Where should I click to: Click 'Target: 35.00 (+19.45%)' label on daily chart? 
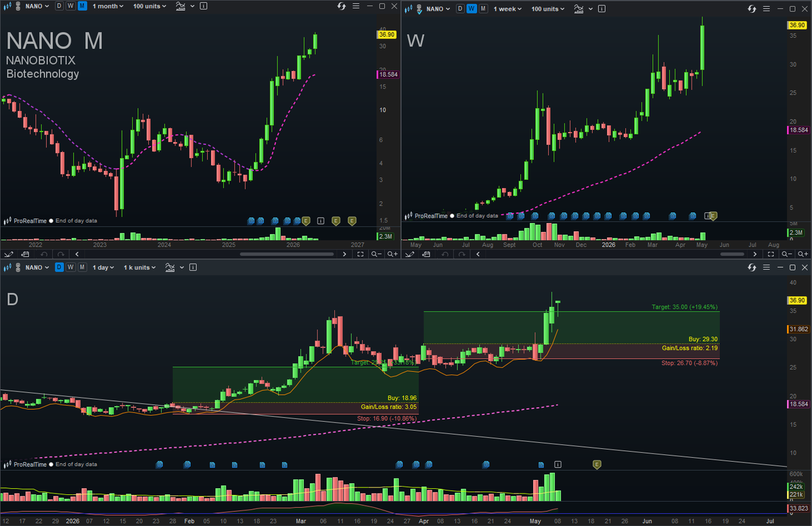pos(685,306)
